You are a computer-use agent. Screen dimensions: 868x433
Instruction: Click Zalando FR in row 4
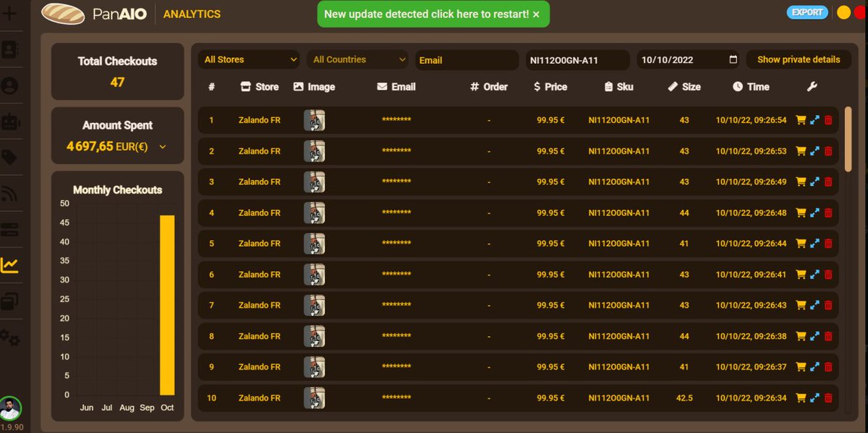259,213
